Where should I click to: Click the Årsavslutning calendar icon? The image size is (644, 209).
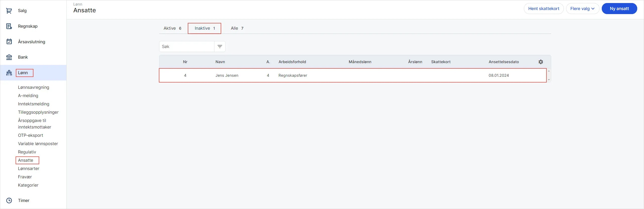(9, 42)
